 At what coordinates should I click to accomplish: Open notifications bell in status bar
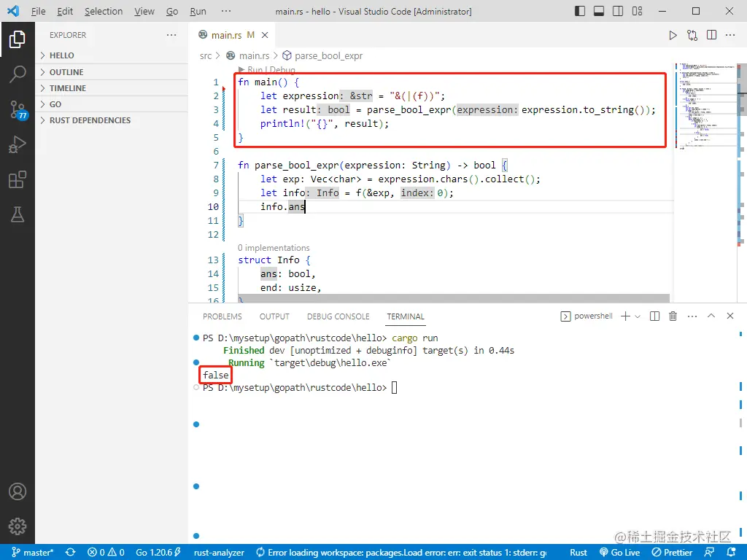point(731,553)
